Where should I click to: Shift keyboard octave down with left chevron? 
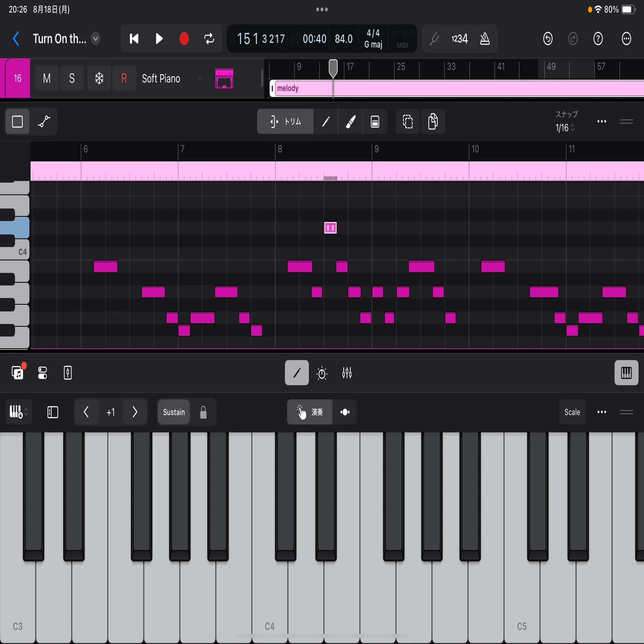86,412
